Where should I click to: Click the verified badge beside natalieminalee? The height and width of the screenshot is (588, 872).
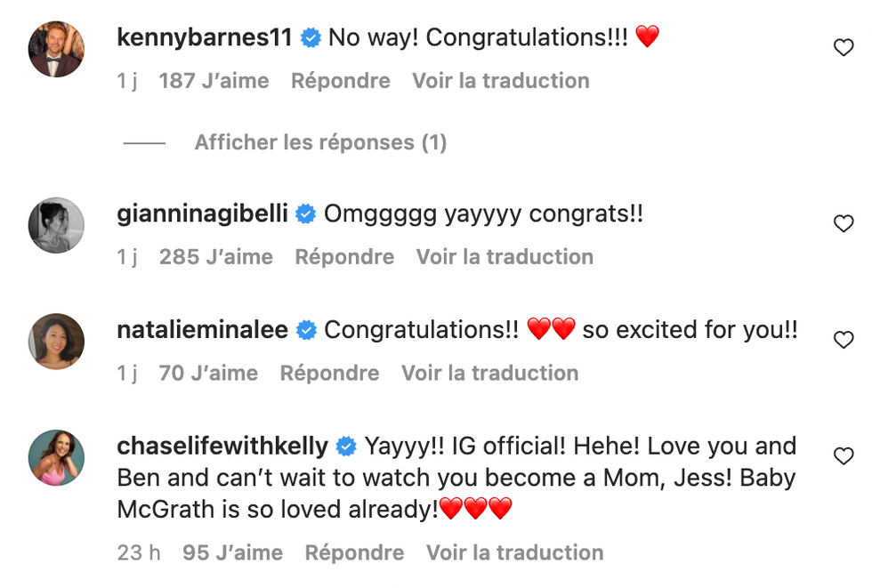(x=304, y=329)
